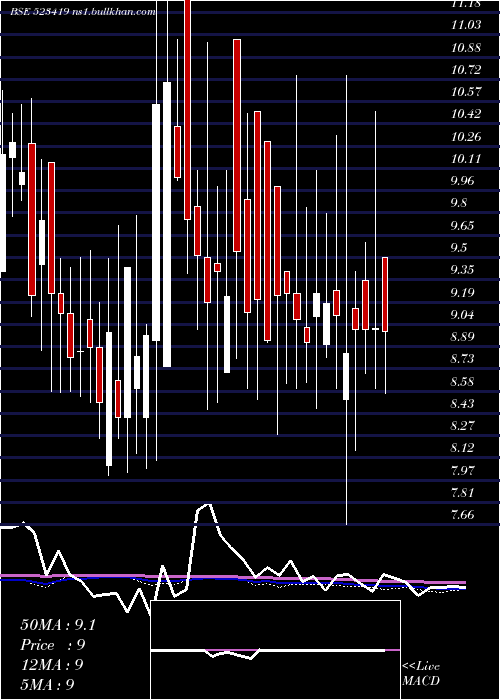Click the 50MA : 9.1 readout
500x700 pixels.
[58, 625]
